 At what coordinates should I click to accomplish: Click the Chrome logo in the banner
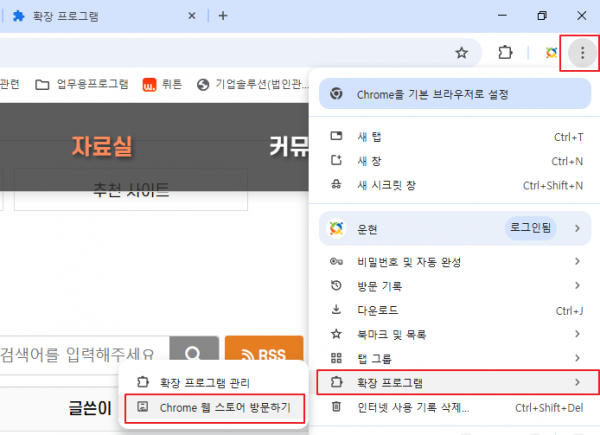pyautogui.click(x=336, y=93)
